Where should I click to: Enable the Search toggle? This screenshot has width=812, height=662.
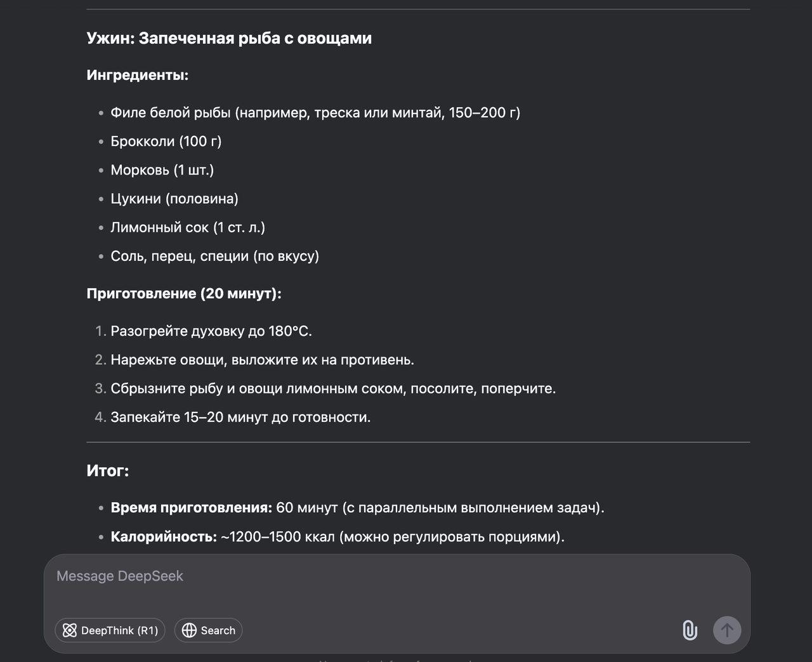pos(209,630)
